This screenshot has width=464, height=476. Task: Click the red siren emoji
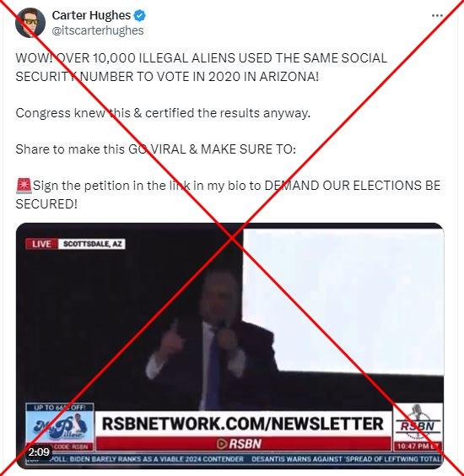[24, 186]
